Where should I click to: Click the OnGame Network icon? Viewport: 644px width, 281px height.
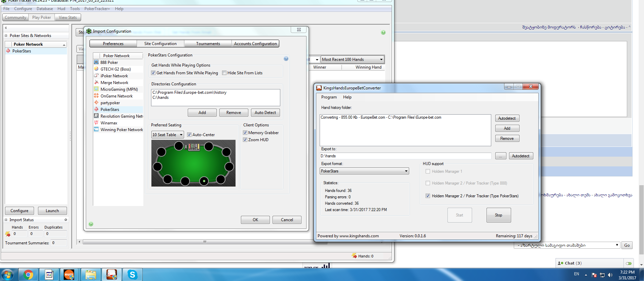click(96, 96)
